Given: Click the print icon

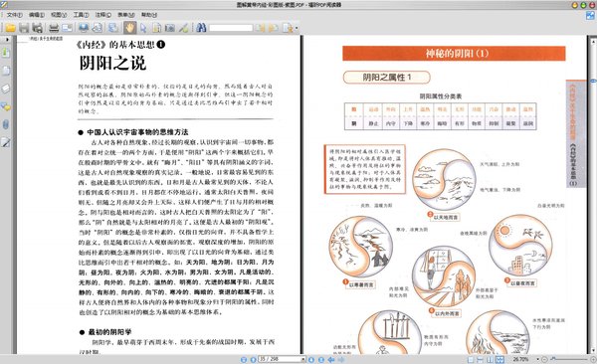Looking at the screenshot, I should 54,28.
